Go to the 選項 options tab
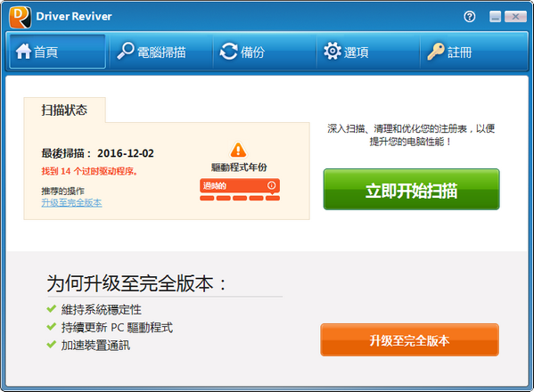The image size is (534, 392). pos(368,52)
